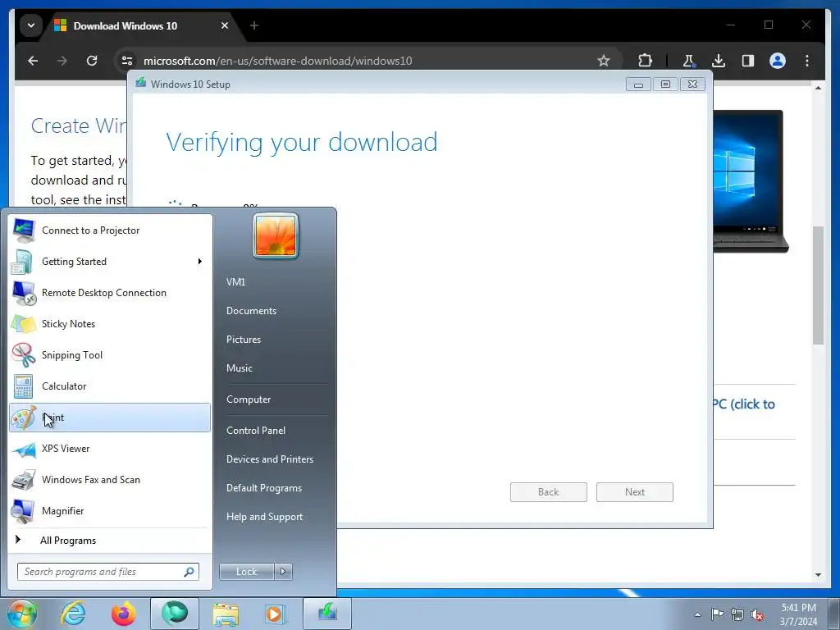Open Sticky Notes
This screenshot has height=630, width=840.
[x=110, y=323]
